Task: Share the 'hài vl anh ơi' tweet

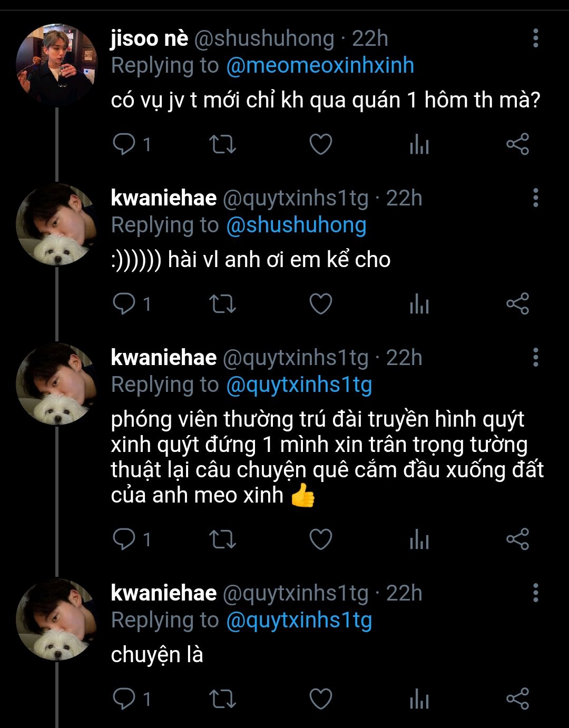Action: tap(517, 304)
